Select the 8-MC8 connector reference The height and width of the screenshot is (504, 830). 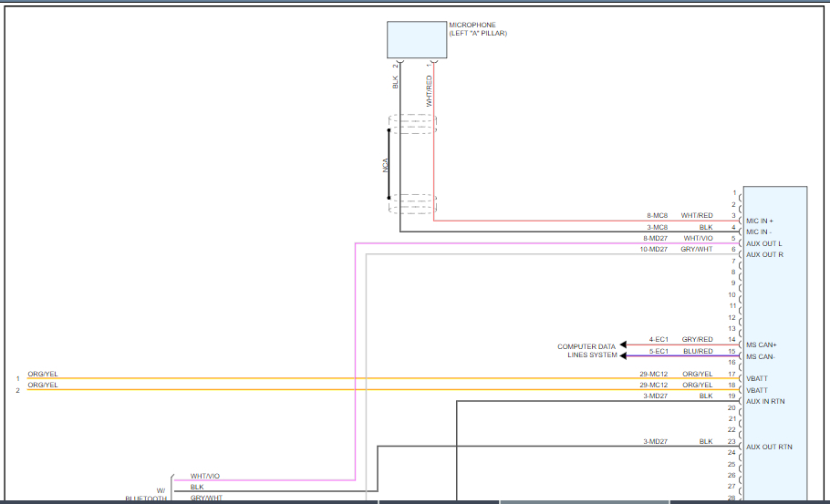pyautogui.click(x=656, y=215)
